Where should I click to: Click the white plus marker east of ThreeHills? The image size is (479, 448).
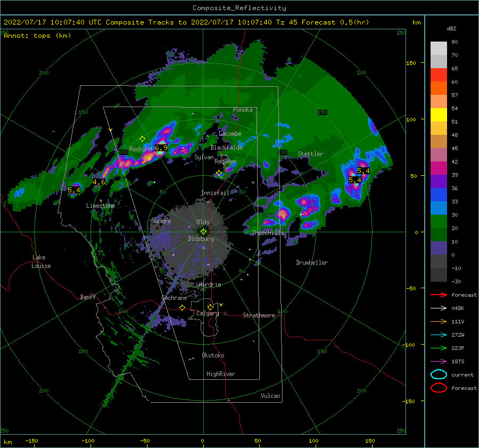click(x=301, y=214)
